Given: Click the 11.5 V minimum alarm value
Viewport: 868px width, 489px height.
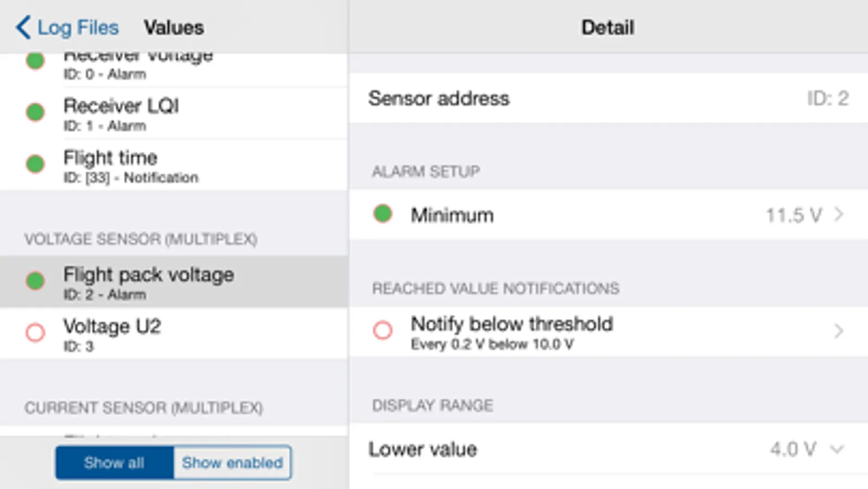Looking at the screenshot, I should [x=793, y=215].
